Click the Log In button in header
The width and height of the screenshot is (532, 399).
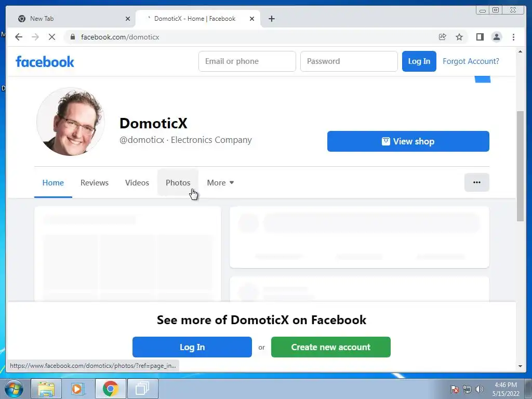(419, 61)
